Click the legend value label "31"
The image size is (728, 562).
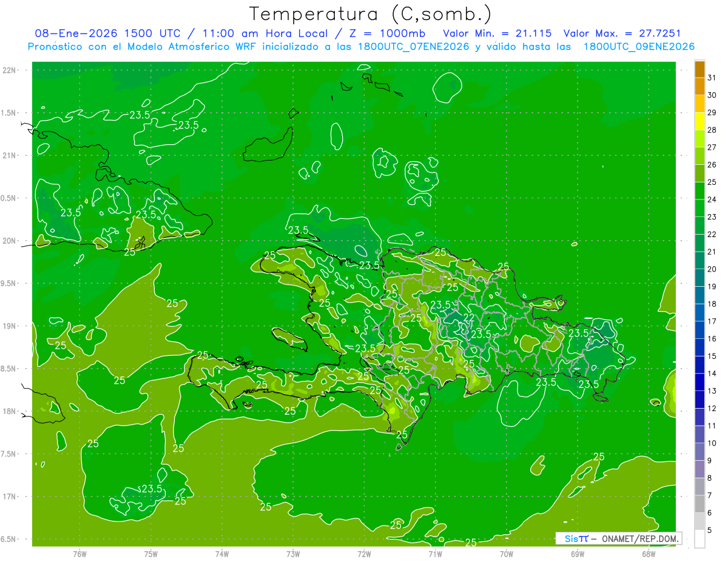tap(712, 78)
